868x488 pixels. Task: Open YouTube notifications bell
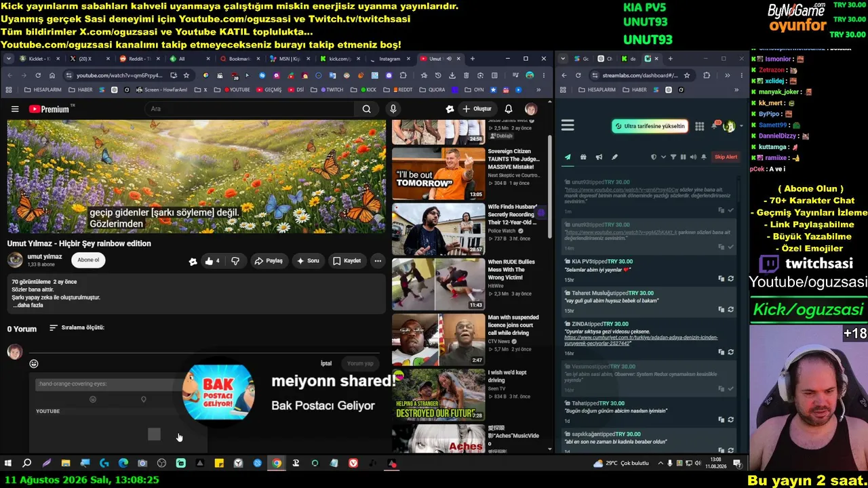(509, 109)
